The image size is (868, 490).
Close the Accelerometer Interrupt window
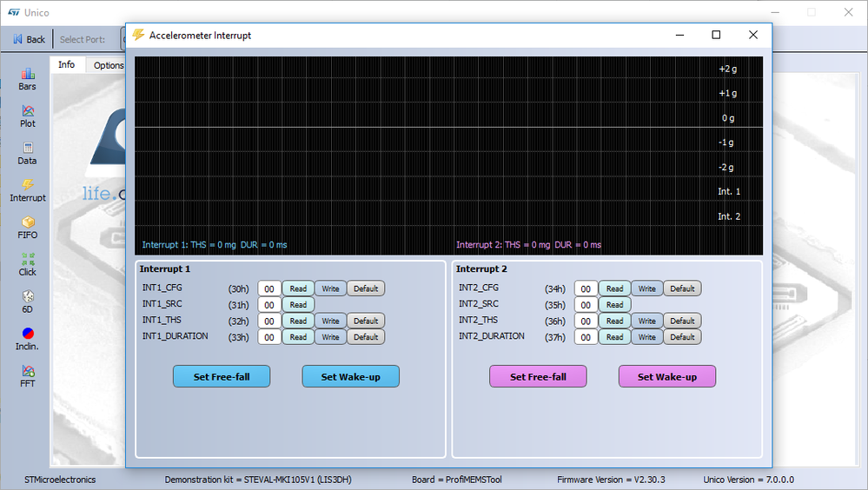pos(752,35)
